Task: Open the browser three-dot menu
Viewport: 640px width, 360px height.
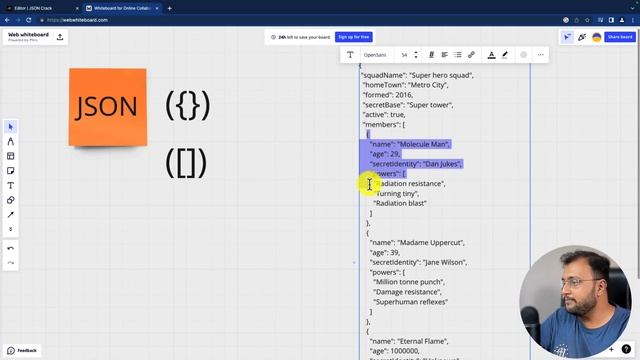Action: [x=633, y=20]
